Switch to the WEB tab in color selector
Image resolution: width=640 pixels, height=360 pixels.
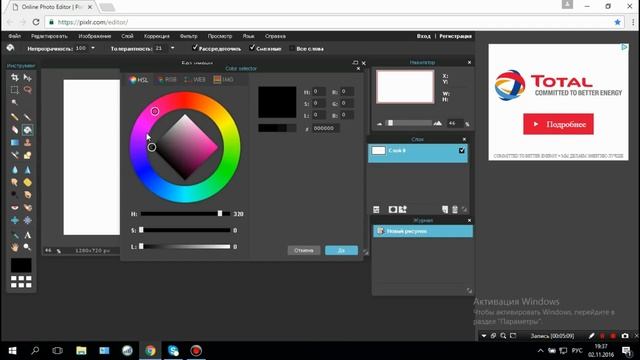tap(195, 80)
